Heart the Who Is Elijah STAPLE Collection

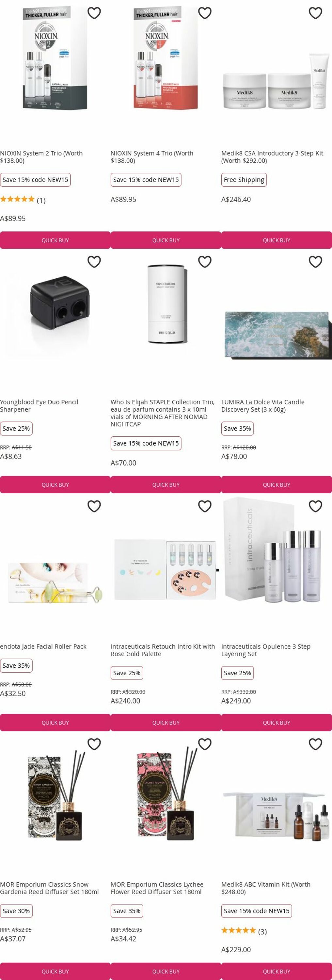[205, 262]
